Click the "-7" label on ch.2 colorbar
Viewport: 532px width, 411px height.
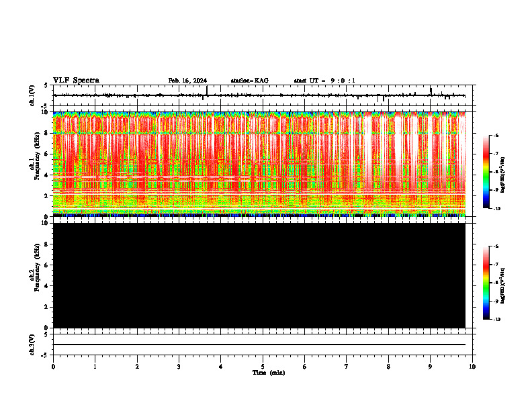tap(496, 265)
